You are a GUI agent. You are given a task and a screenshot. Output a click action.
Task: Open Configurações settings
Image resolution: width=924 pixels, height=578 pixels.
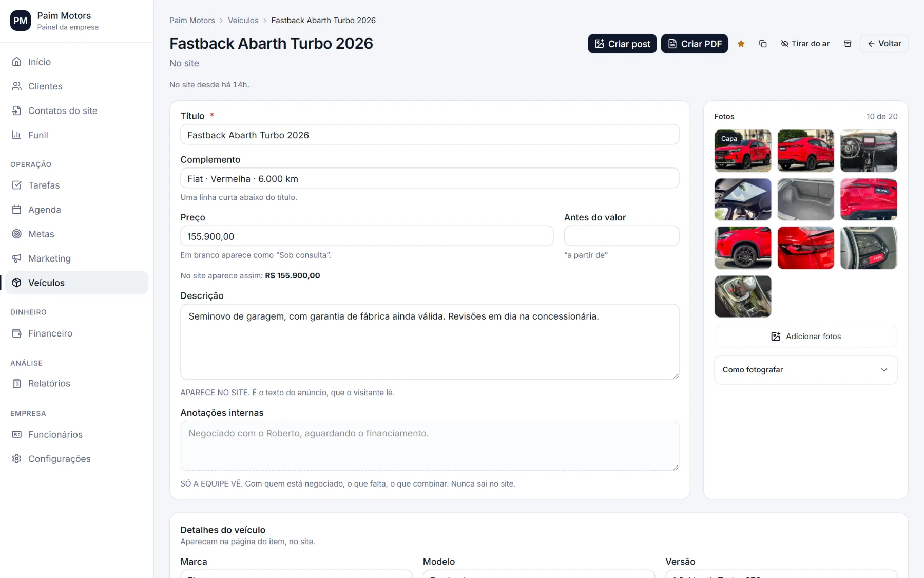[x=77, y=459]
